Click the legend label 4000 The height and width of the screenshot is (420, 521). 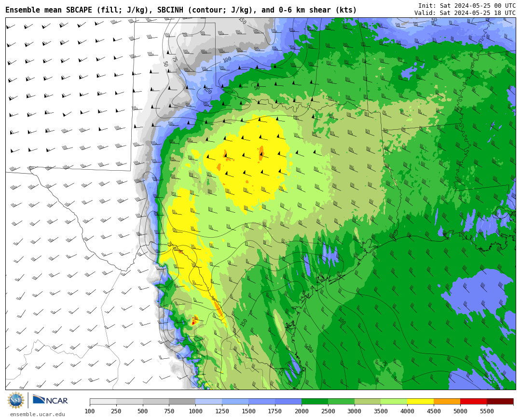click(x=407, y=411)
